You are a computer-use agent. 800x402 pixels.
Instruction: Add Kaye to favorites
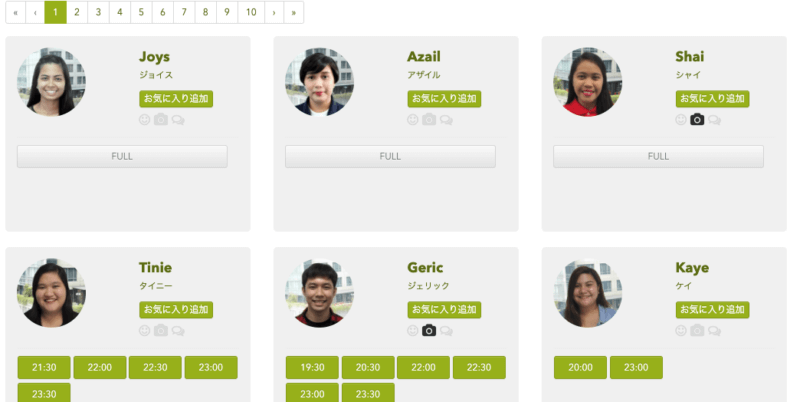click(712, 310)
